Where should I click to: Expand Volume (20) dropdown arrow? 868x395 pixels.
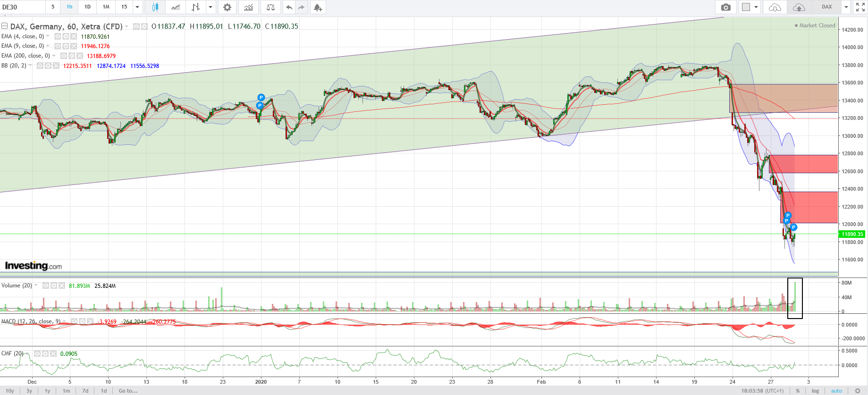pos(36,286)
